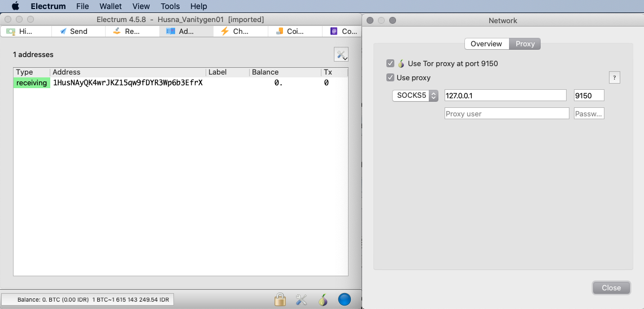Sort addresses by Type column
Screen dimensions: 644x309
[32, 72]
